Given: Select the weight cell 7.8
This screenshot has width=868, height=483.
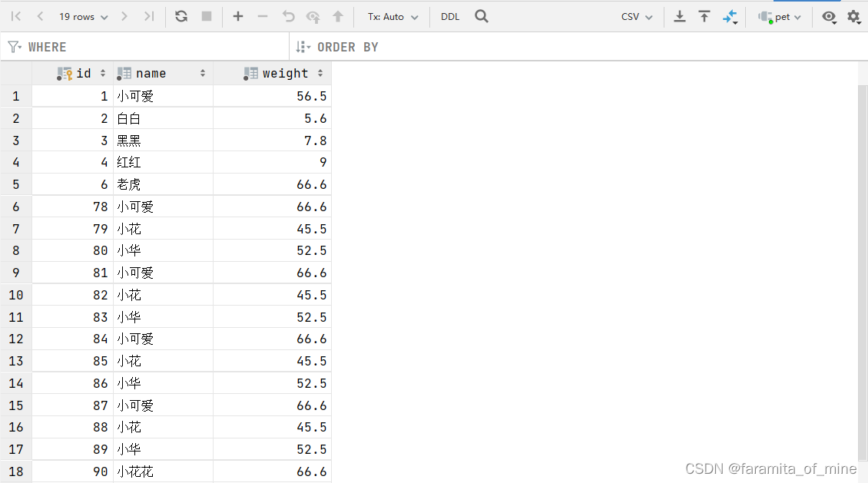Looking at the screenshot, I should click(x=273, y=141).
